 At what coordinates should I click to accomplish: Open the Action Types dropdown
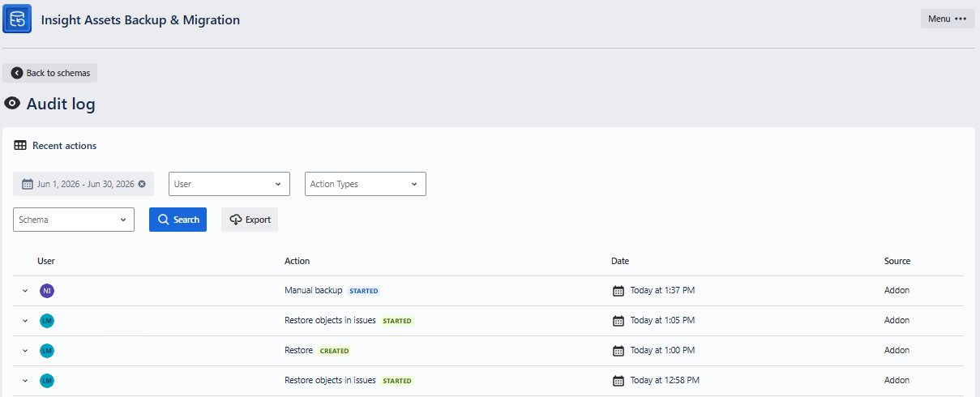click(366, 184)
